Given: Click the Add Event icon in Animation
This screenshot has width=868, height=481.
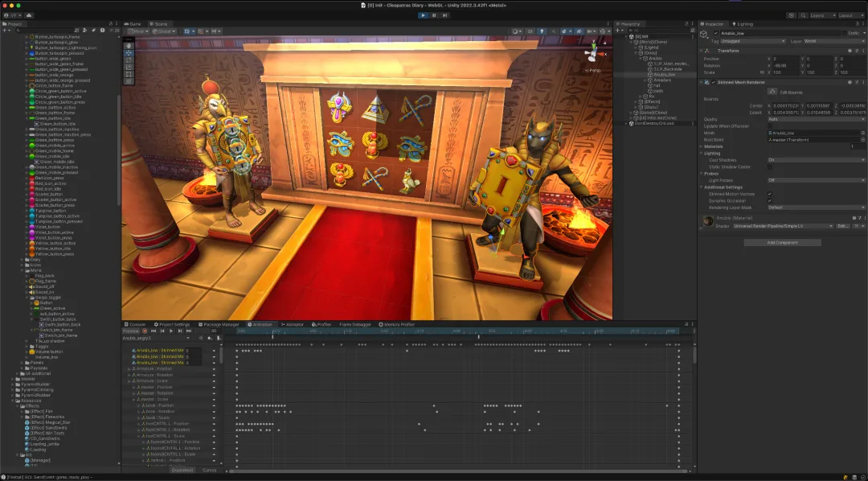Looking at the screenshot, I should [x=219, y=338].
